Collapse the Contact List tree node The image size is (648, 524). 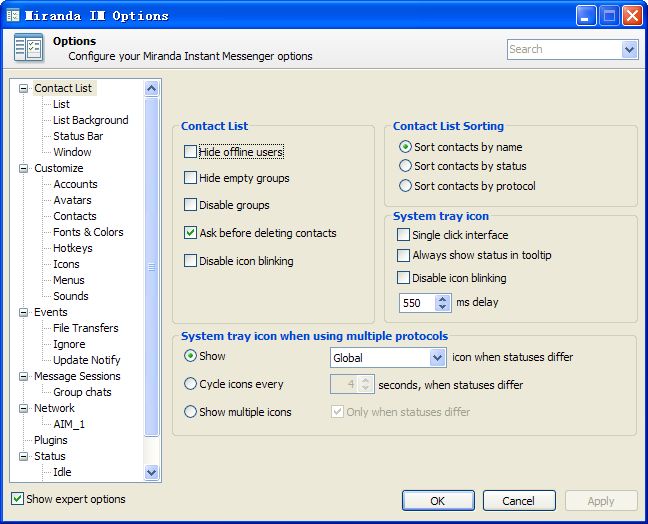24,88
